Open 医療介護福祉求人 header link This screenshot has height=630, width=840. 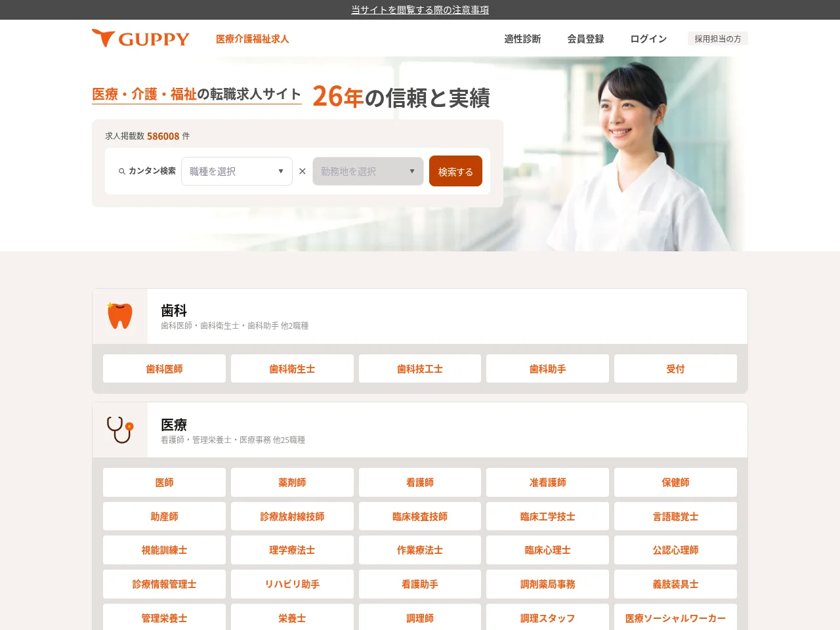pyautogui.click(x=253, y=39)
